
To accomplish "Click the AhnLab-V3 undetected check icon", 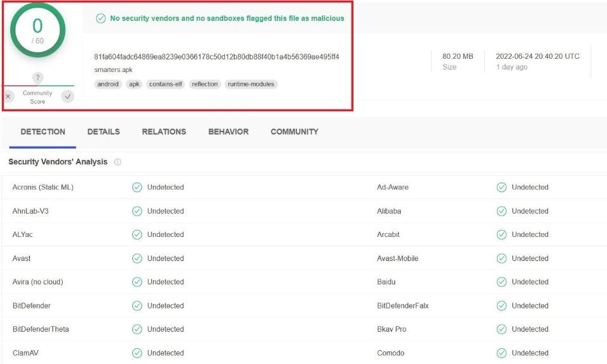I will (137, 211).
